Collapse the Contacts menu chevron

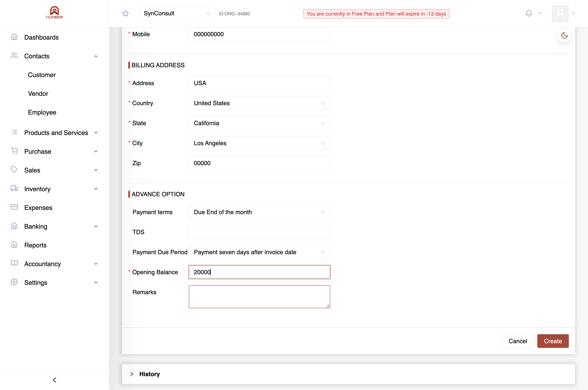point(96,56)
